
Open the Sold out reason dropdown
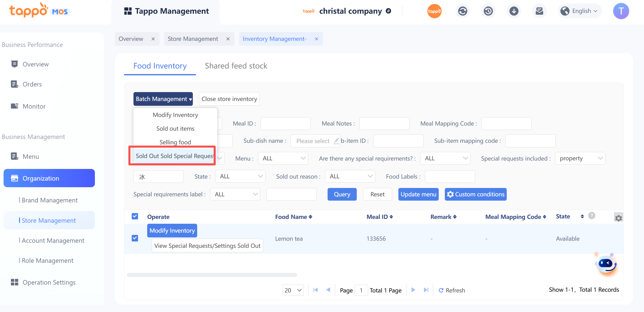[350, 176]
